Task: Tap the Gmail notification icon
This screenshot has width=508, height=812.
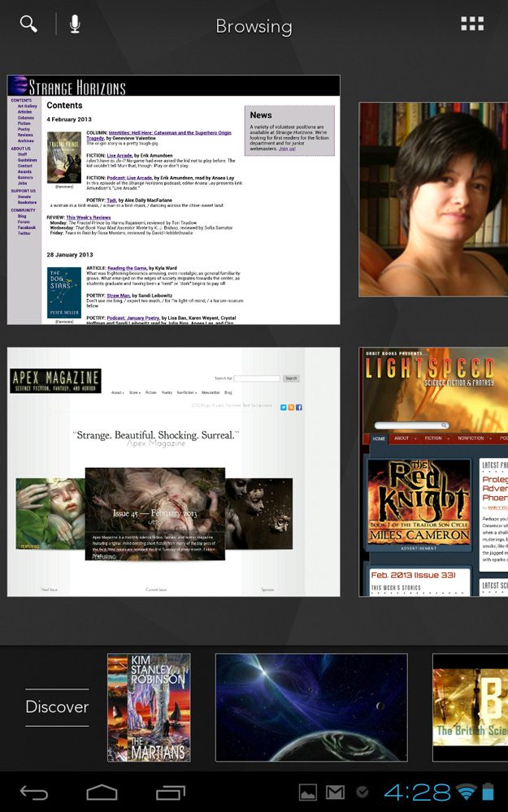Action: [336, 793]
